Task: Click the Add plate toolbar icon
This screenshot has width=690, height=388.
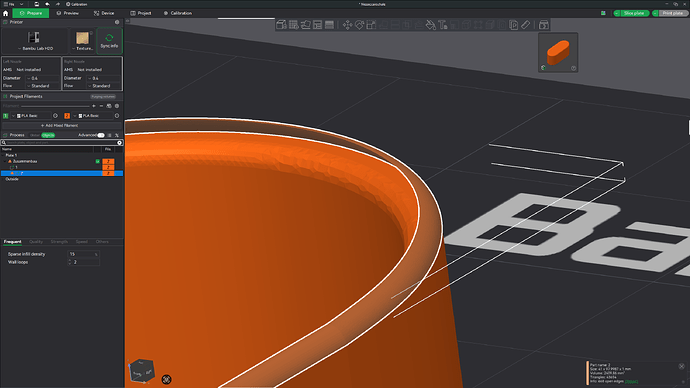Action: click(x=294, y=25)
